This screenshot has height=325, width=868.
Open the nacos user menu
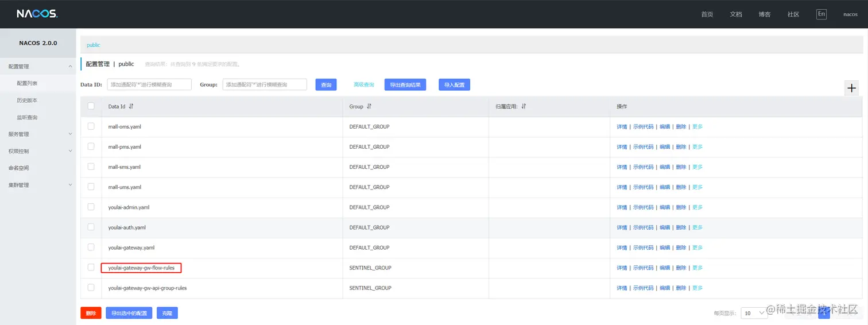tap(850, 14)
